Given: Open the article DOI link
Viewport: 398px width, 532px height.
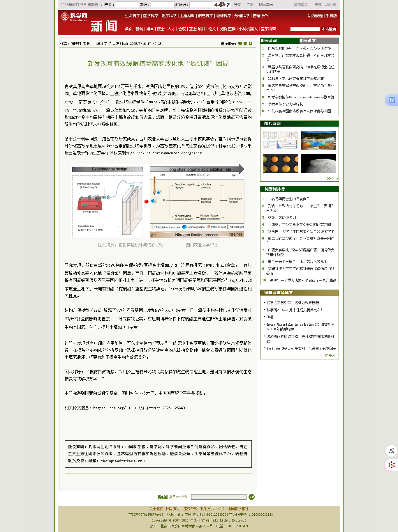Looking at the screenshot, I should [139, 408].
